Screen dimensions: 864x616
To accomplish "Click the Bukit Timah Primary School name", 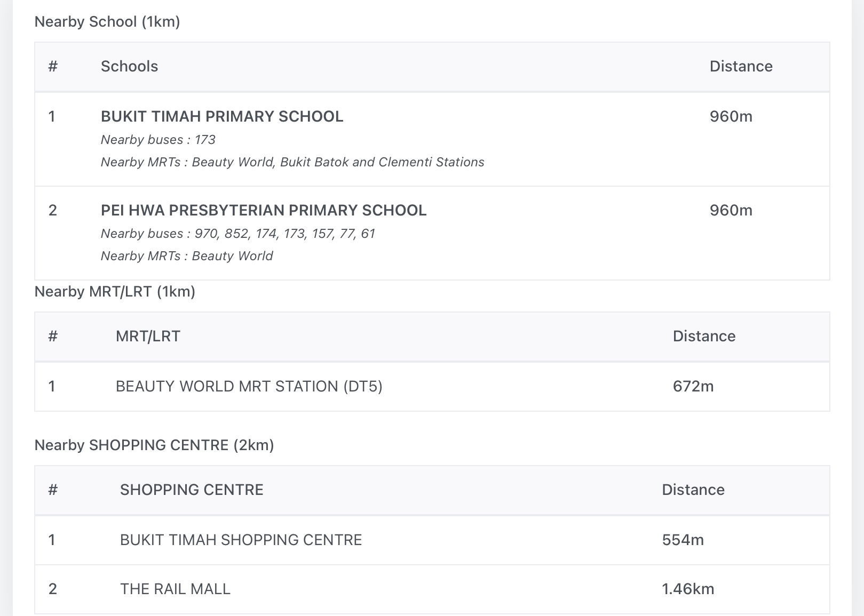I will click(x=222, y=116).
